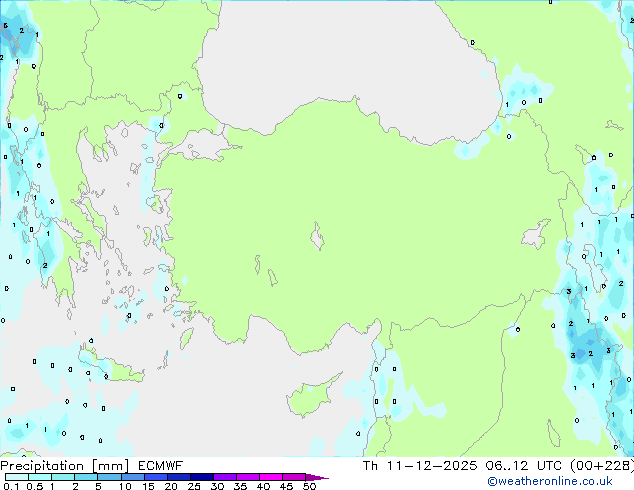Click the 'Precipitation' title text
Image resolution: width=634 pixels, height=490 pixels.
coord(42,466)
